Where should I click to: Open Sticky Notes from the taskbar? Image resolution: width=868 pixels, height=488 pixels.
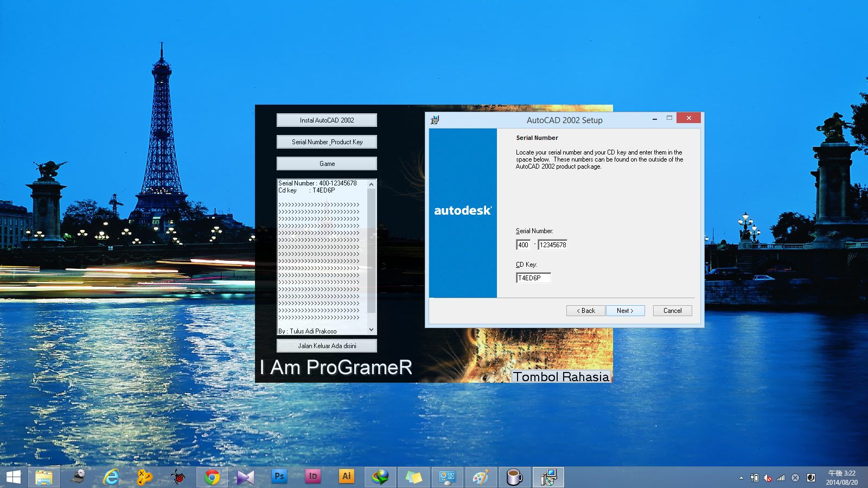(414, 477)
